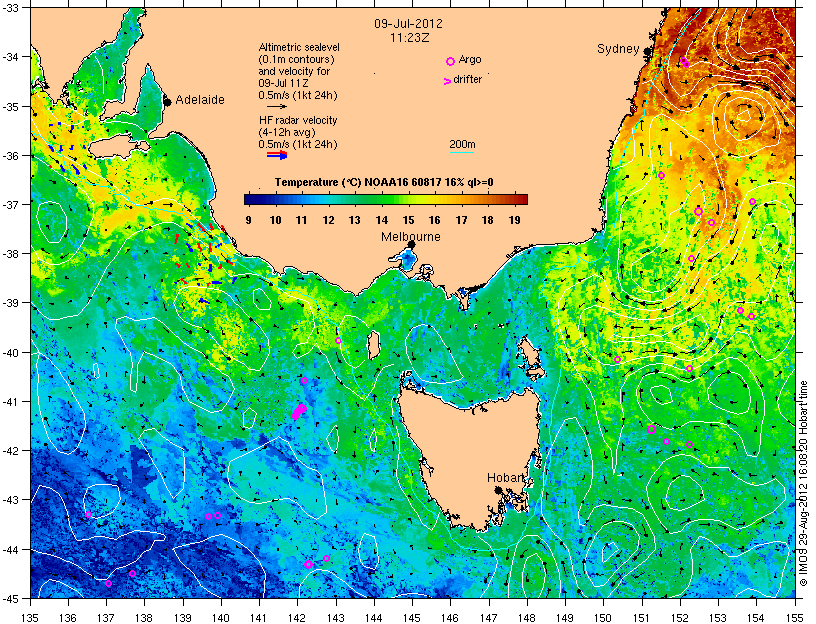Click the longitude label 155

click(795, 618)
